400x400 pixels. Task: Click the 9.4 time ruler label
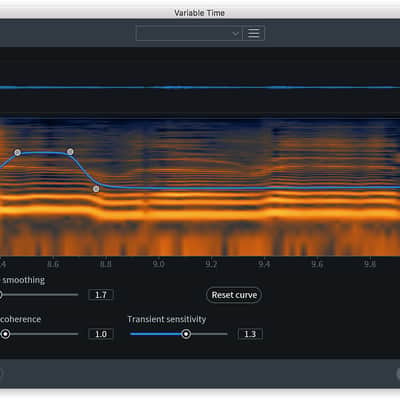point(264,264)
